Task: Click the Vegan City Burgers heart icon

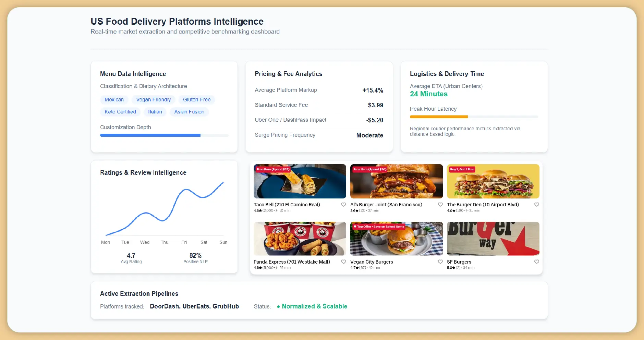Action: click(440, 262)
